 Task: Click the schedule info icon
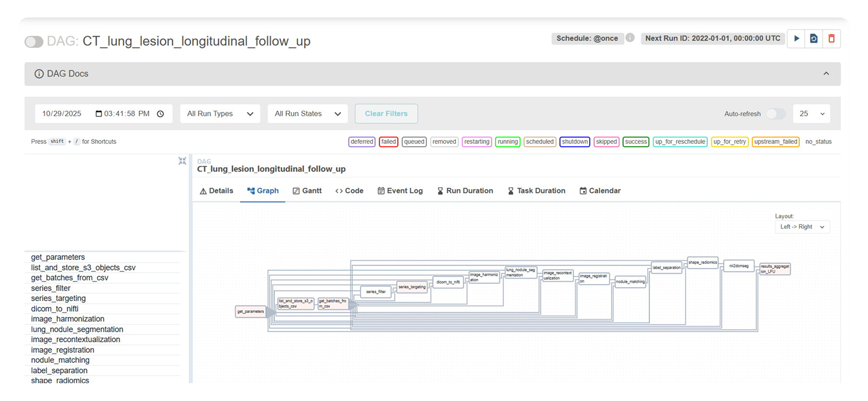pyautogui.click(x=630, y=38)
